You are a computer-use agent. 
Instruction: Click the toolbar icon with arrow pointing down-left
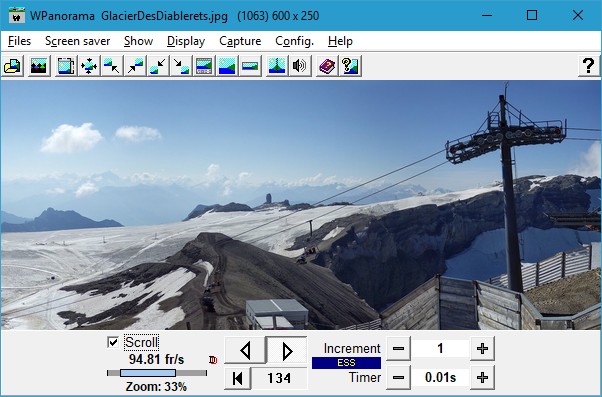pyautogui.click(x=158, y=66)
